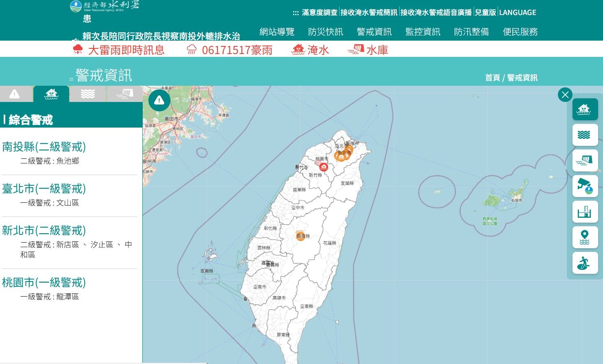The height and width of the screenshot is (364, 603).
Task: Click the 接收淹水警戒語音廣播 link
Action: point(436,13)
